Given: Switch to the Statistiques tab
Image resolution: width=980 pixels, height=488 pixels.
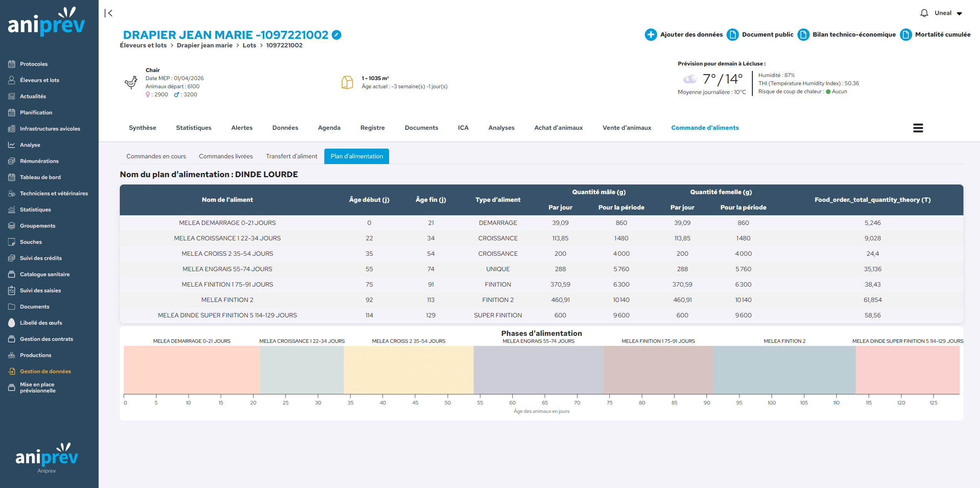Looking at the screenshot, I should 193,128.
